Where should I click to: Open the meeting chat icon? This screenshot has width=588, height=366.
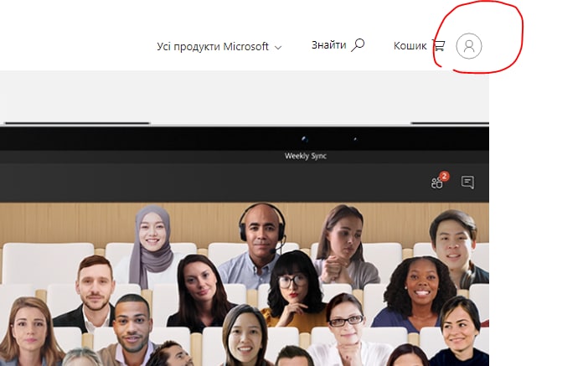click(467, 183)
